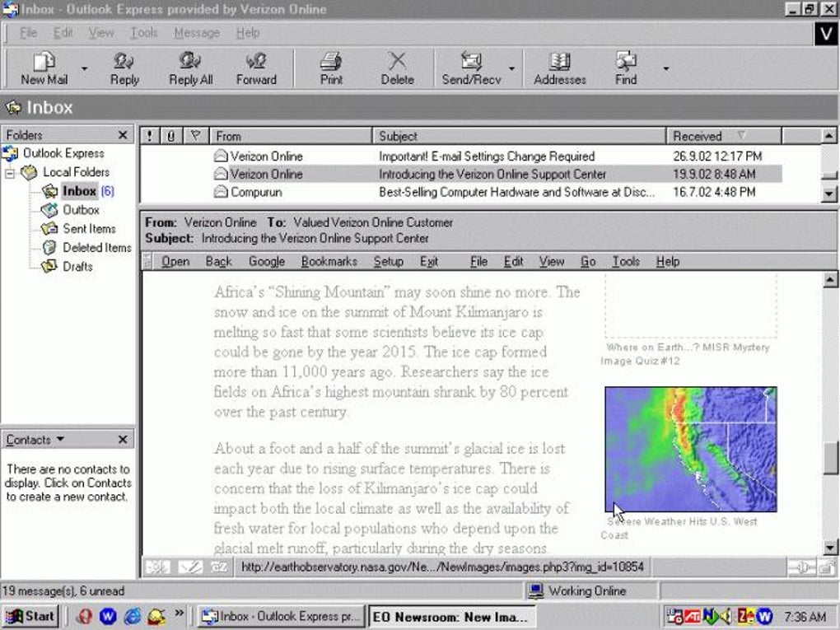
Task: Open the New Mail dropdown arrow
Action: pos(85,68)
